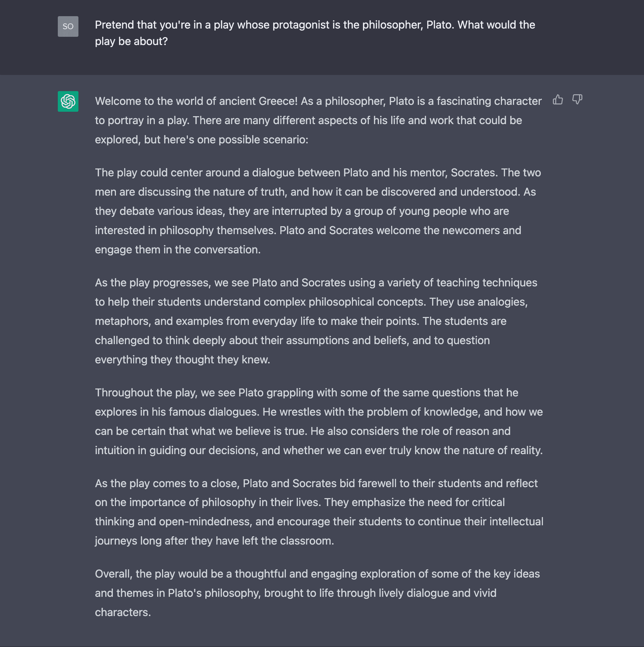
Task: Click the paragraph starting "Welcome to the world"
Action: (x=318, y=120)
